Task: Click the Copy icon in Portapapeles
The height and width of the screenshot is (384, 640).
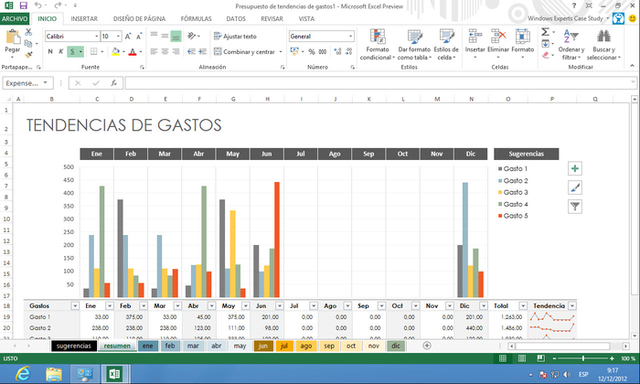Action: tap(28, 43)
